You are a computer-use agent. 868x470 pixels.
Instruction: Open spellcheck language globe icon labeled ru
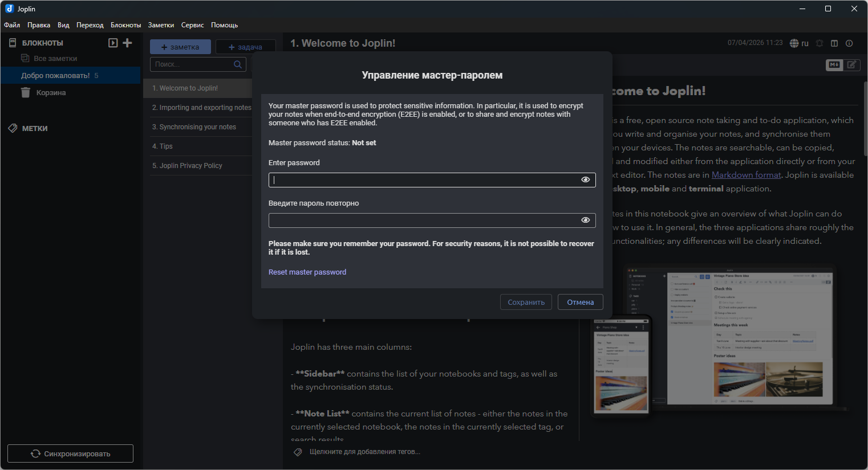tap(799, 43)
